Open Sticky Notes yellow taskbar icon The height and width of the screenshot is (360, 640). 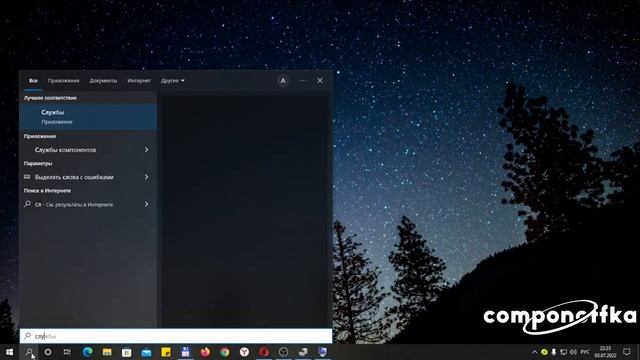(x=166, y=352)
